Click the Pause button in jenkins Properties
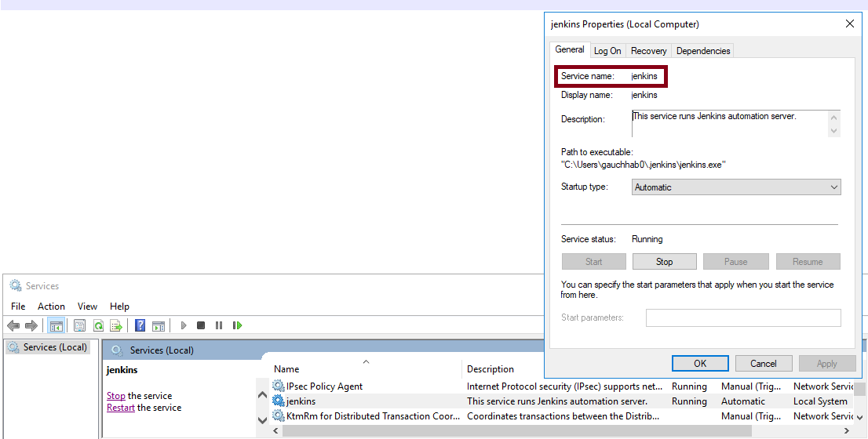 [x=735, y=262]
